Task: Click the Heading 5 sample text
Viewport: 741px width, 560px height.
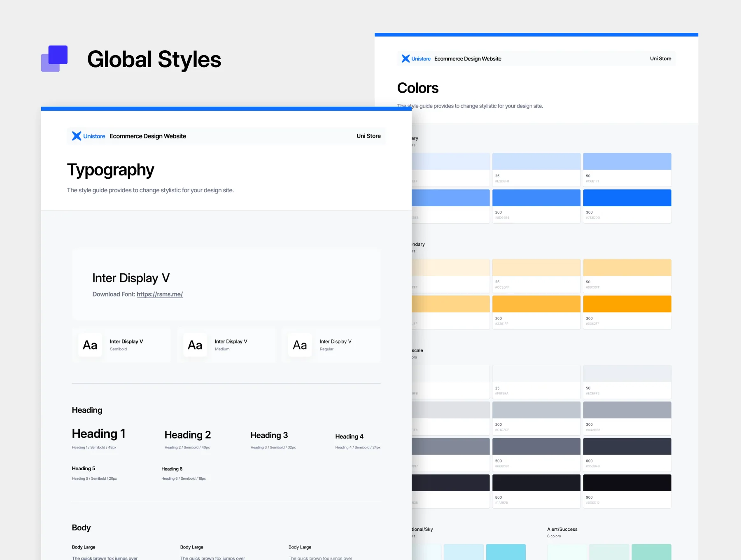Action: tap(84, 469)
